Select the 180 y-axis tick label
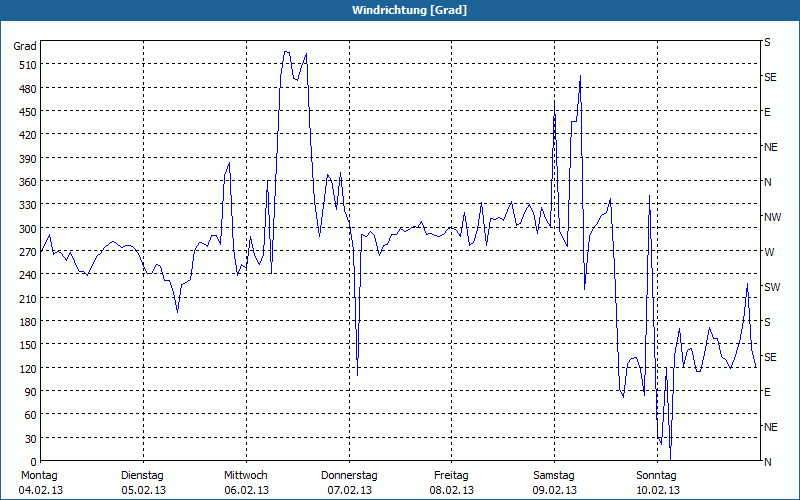 pyautogui.click(x=27, y=322)
